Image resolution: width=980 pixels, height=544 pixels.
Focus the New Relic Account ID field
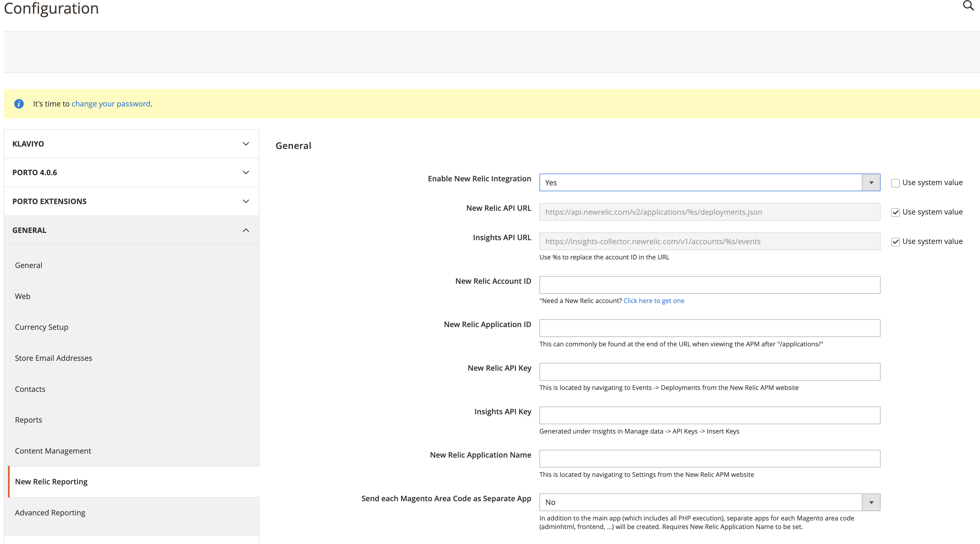709,285
